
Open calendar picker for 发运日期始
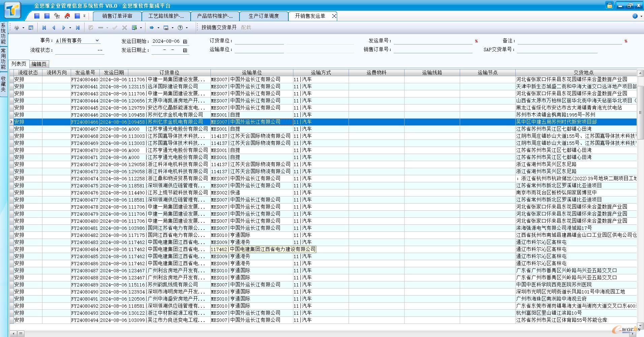click(185, 41)
